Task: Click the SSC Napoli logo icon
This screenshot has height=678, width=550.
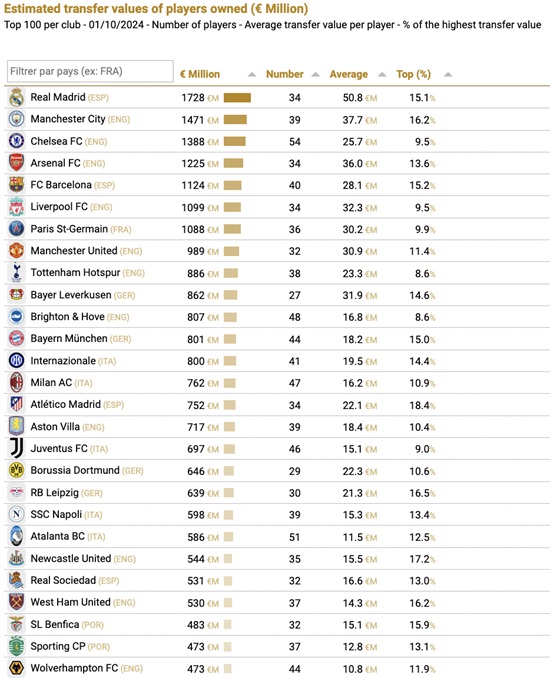Action: (x=16, y=514)
